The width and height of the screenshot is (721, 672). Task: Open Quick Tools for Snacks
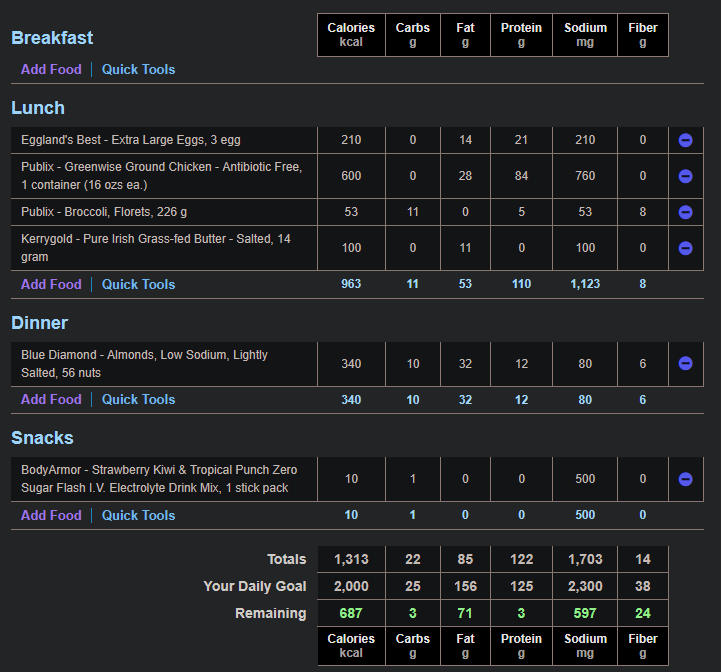138,515
